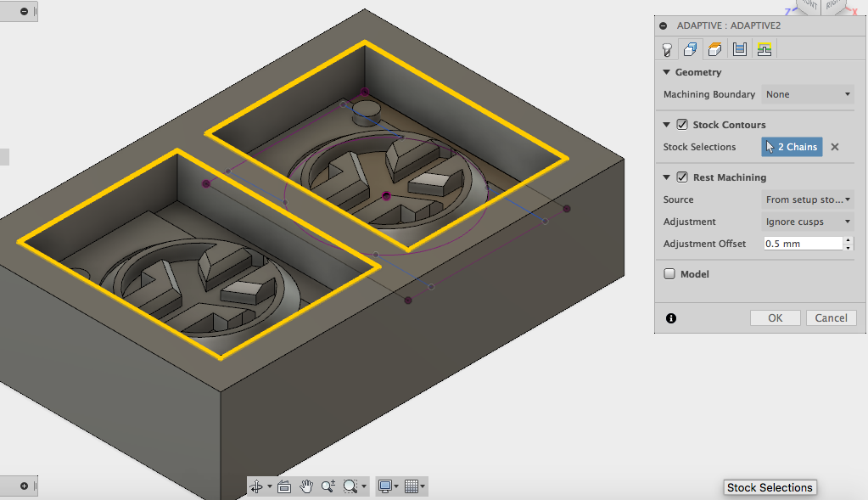The height and width of the screenshot is (500, 868).
Task: Click the Zoom Window tool
Action: tap(350, 486)
